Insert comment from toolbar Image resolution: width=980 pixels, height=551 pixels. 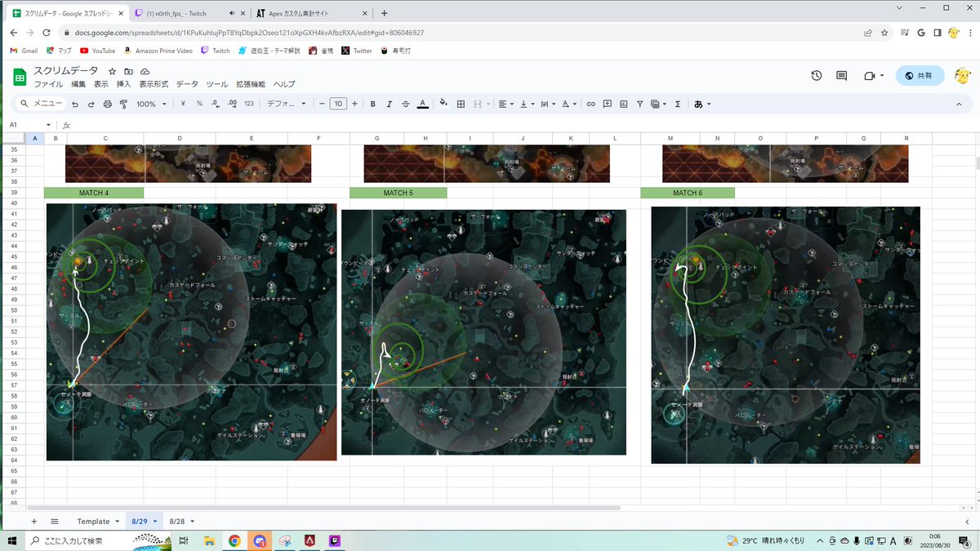point(608,104)
